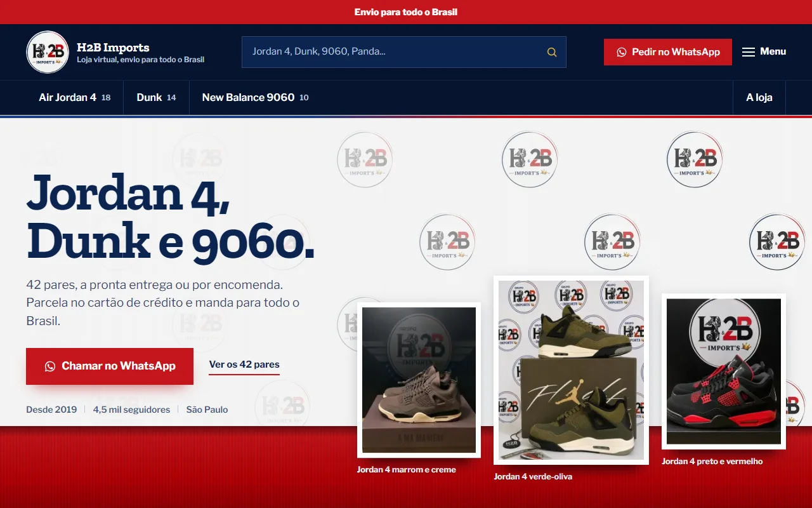Click the São Paulo location text
812x508 pixels.
[x=207, y=410]
